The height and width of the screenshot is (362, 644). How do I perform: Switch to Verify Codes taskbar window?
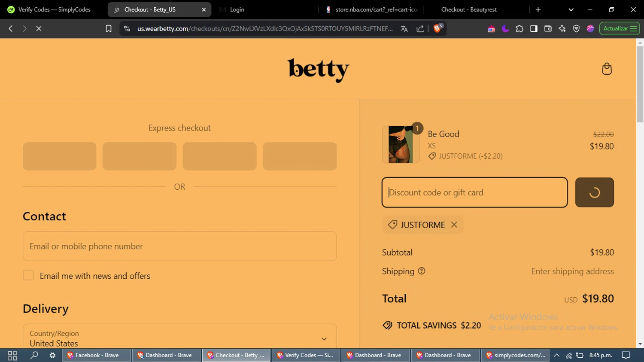(x=306, y=355)
